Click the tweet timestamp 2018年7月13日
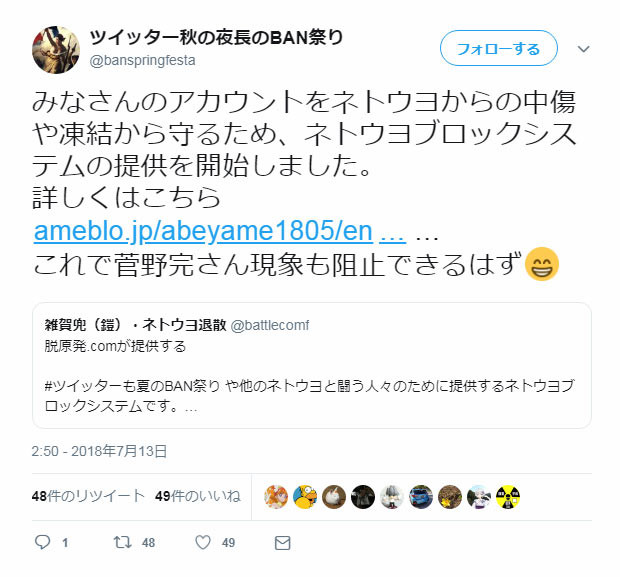 [99, 451]
